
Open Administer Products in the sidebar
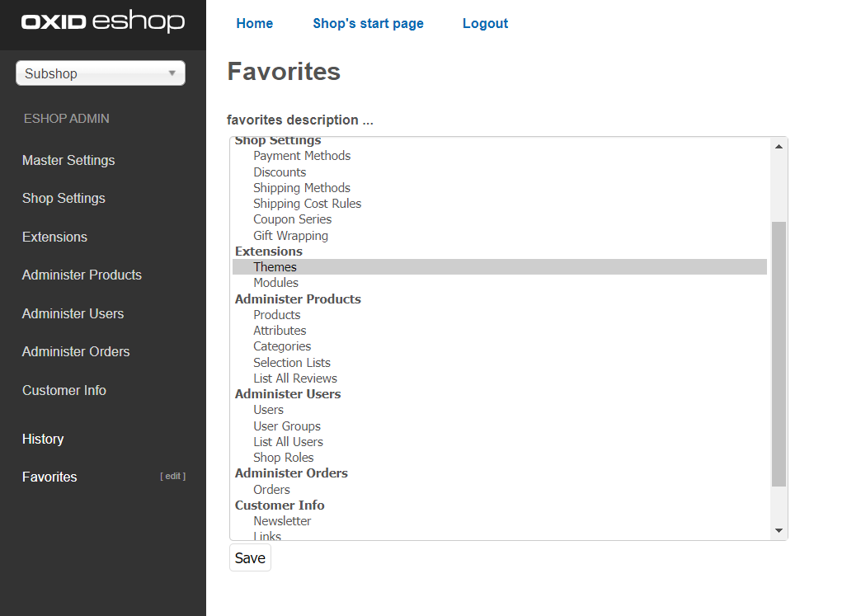click(82, 275)
